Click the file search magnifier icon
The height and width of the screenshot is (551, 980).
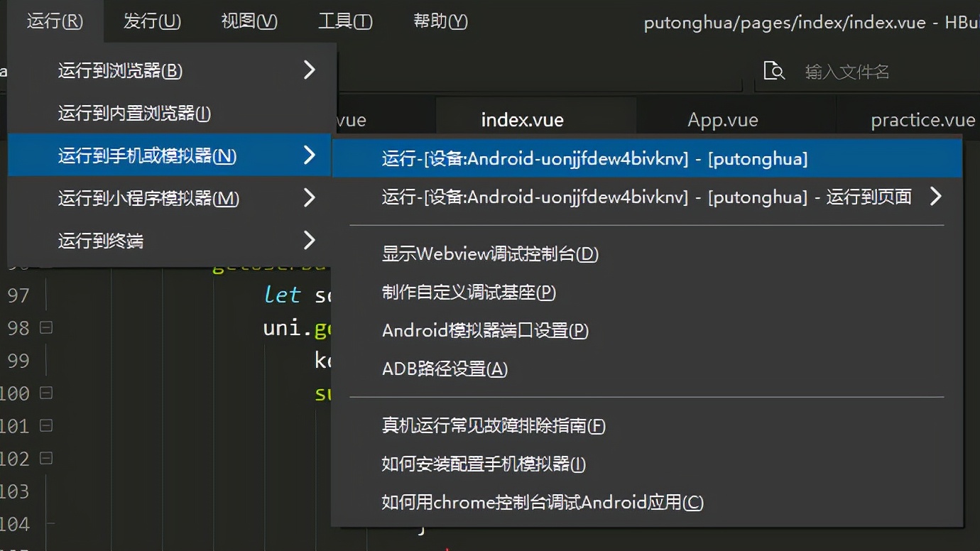(775, 70)
